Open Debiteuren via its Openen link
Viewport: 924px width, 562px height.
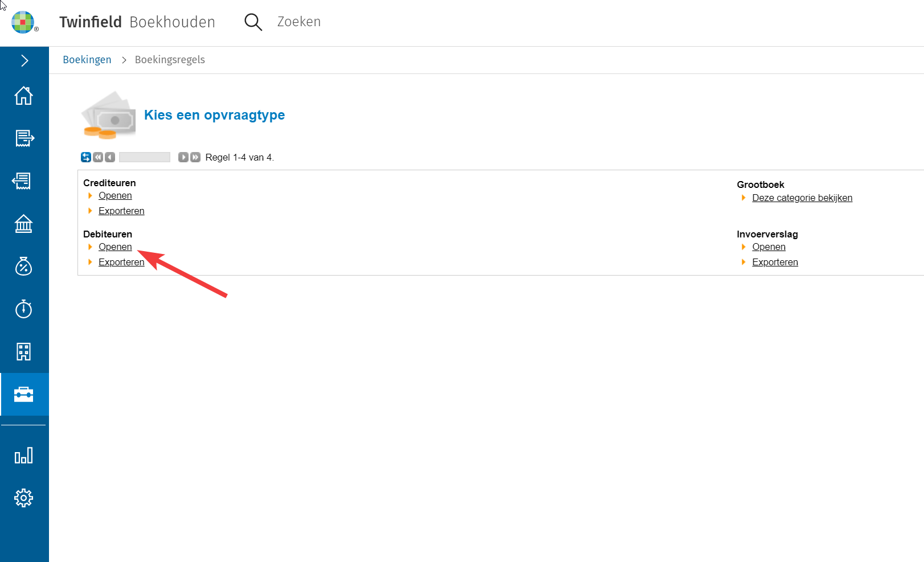click(115, 247)
